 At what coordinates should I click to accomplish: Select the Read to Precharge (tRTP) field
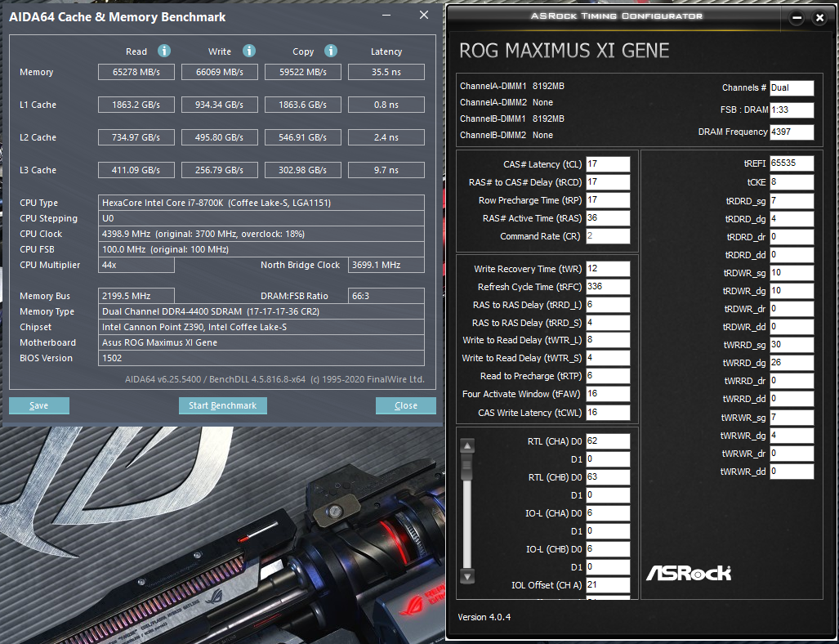point(608,376)
